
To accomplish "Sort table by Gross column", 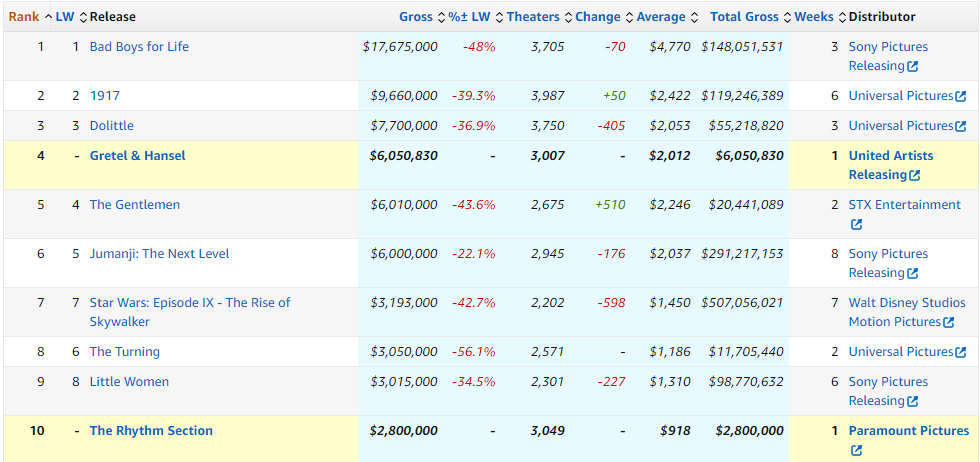I will click(x=415, y=17).
